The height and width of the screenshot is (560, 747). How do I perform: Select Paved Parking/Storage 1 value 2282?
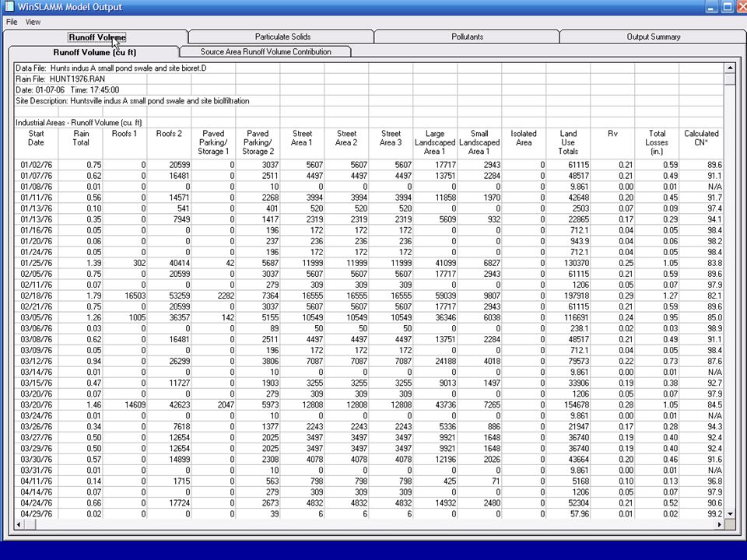pyautogui.click(x=213, y=296)
